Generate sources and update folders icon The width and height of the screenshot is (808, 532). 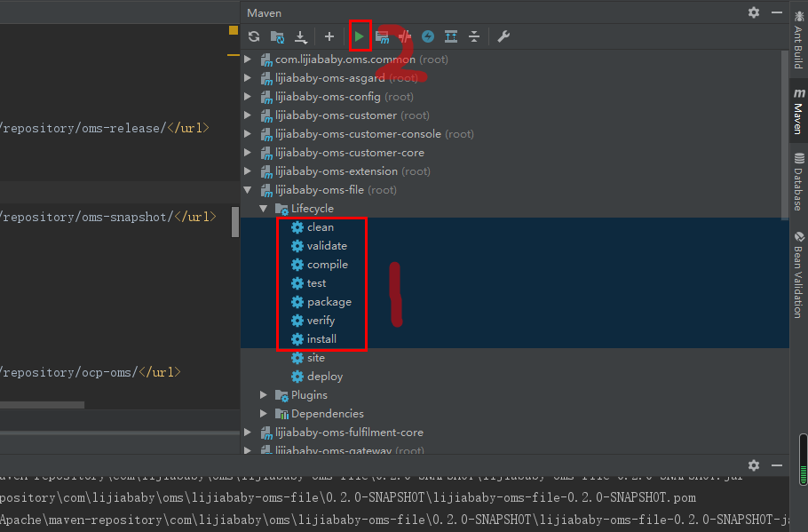[277, 36]
